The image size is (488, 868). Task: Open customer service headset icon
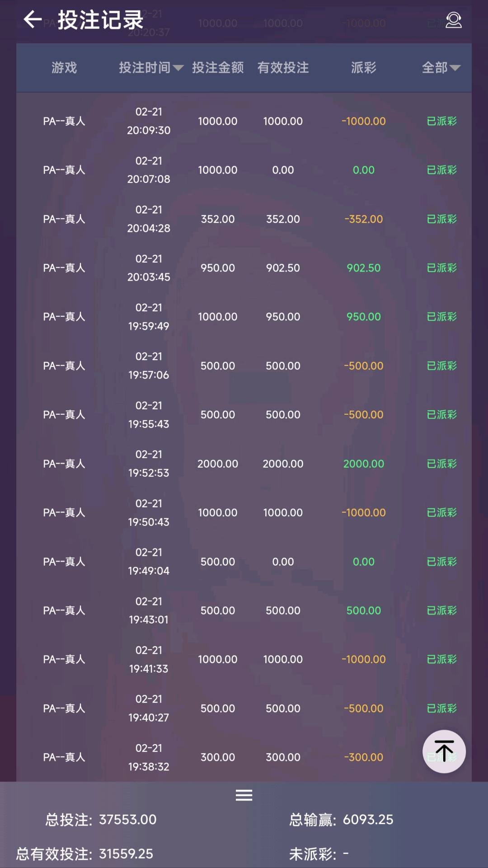tap(453, 20)
